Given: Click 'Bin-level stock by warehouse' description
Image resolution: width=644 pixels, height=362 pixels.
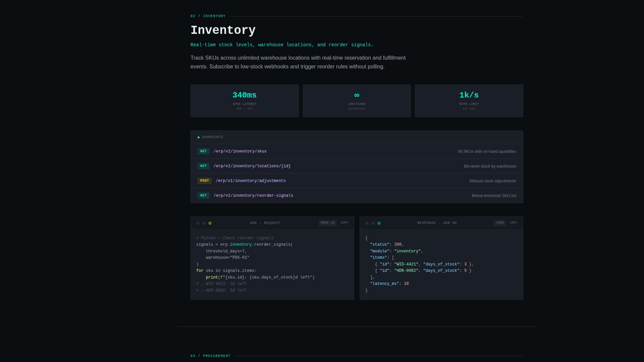Looking at the screenshot, I should 490,166.
